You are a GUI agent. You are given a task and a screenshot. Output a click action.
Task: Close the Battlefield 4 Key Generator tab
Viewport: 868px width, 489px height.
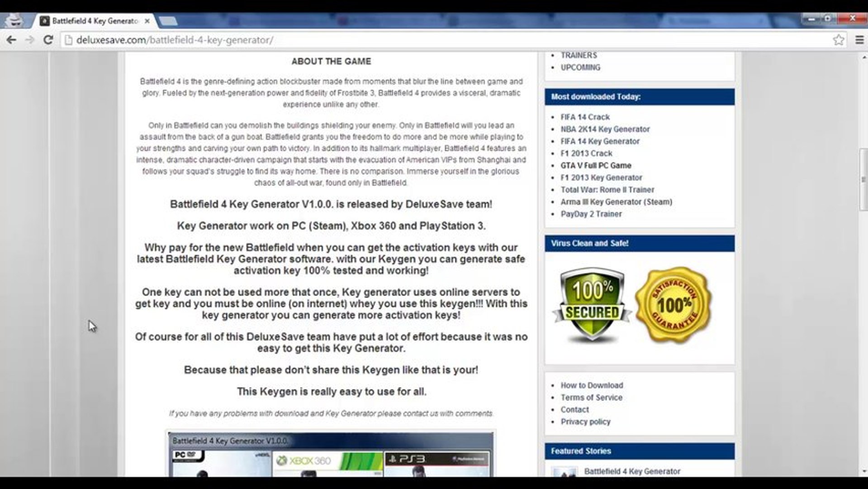(x=147, y=21)
